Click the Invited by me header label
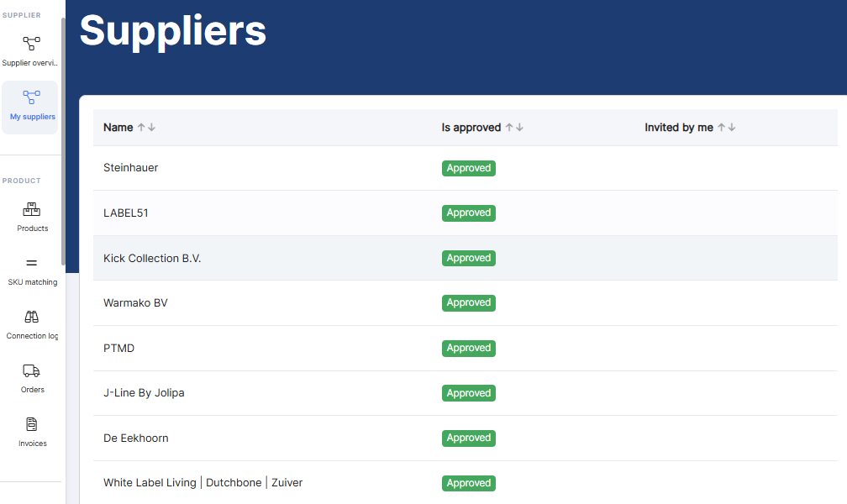 pyautogui.click(x=679, y=128)
